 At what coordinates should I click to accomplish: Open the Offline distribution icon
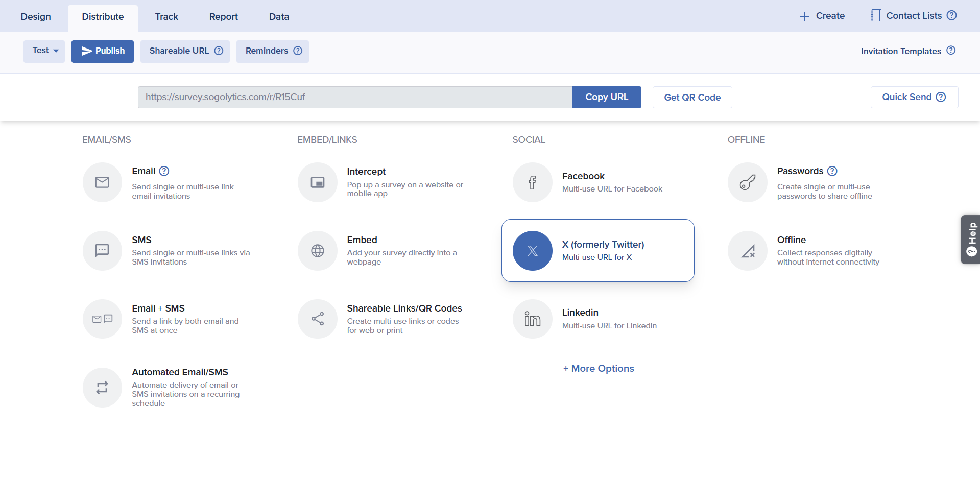pyautogui.click(x=748, y=251)
